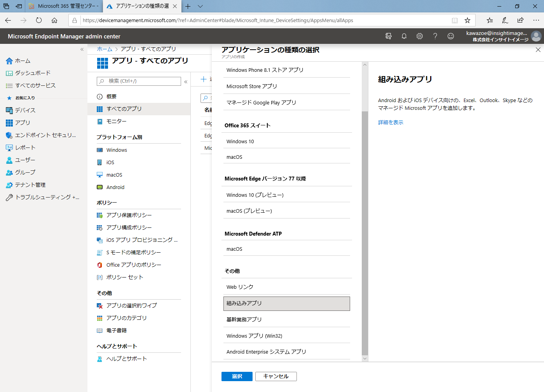Select Monitor (モニター) menu item

[x=139, y=121]
